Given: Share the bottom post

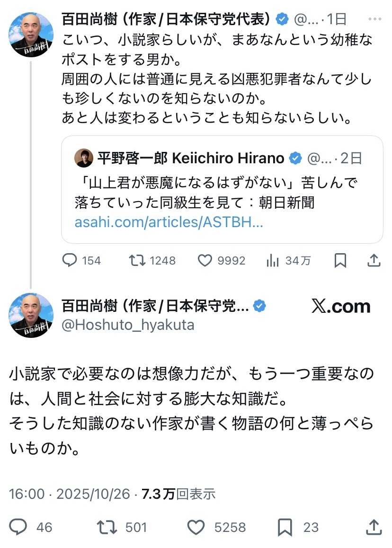Looking at the screenshot, I should pos(374,527).
